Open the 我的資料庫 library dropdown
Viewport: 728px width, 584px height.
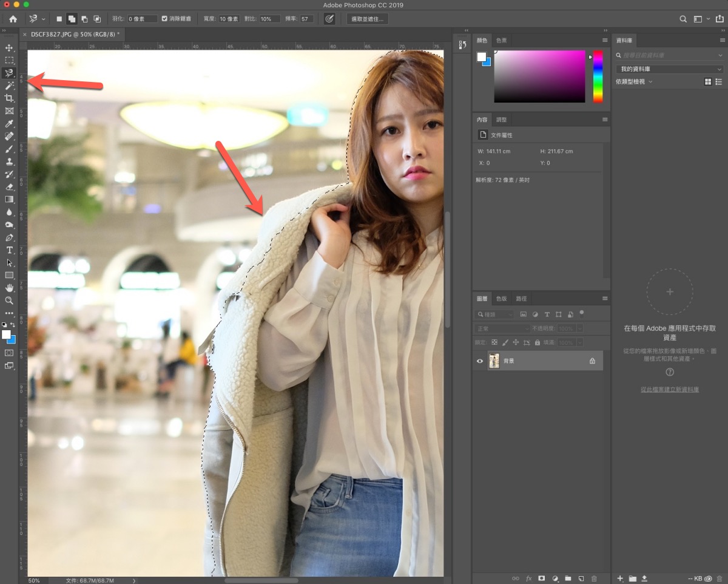tap(669, 69)
